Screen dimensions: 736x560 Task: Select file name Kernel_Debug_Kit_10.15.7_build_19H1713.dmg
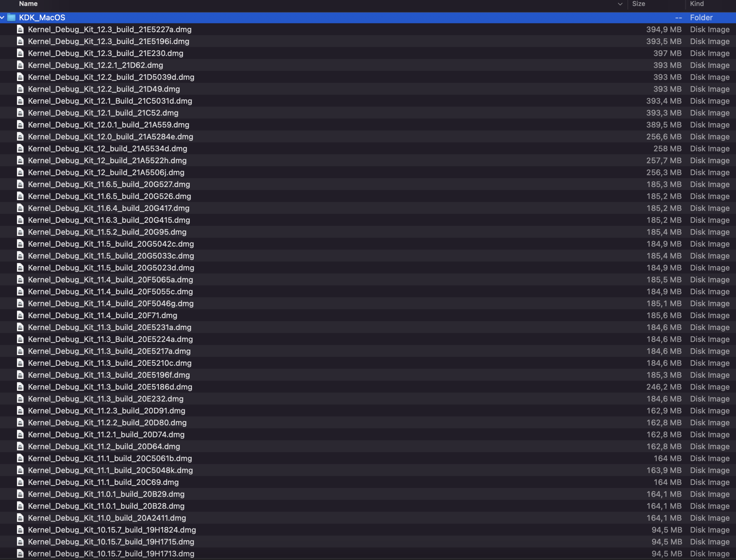tap(111, 554)
